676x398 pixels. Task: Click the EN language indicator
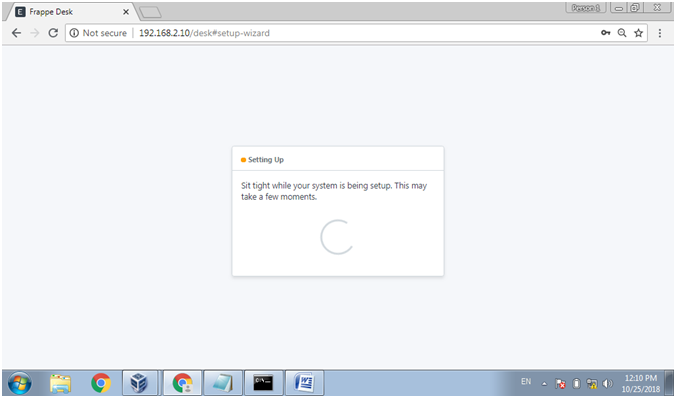526,382
